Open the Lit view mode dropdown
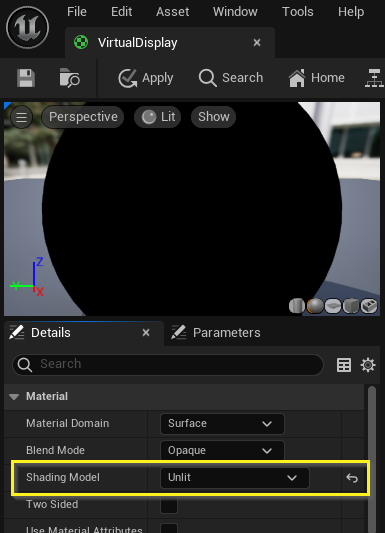The width and height of the screenshot is (385, 533). 157,117
